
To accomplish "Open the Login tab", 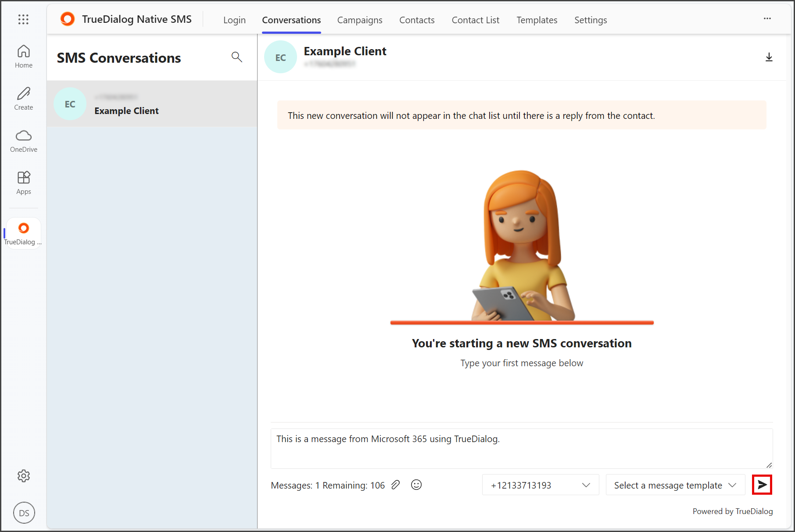I will (234, 20).
